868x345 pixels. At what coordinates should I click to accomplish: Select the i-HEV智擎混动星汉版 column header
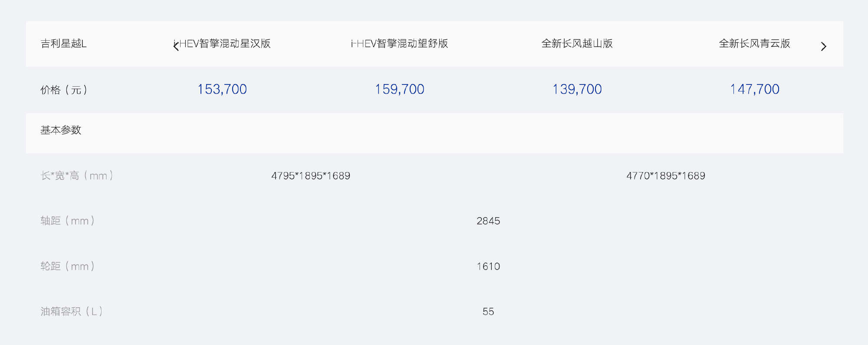222,43
